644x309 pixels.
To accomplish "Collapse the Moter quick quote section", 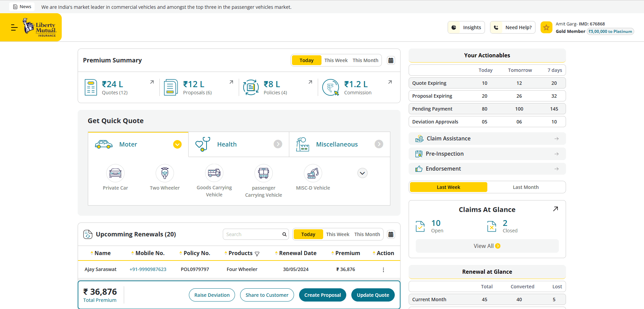I will click(x=177, y=144).
